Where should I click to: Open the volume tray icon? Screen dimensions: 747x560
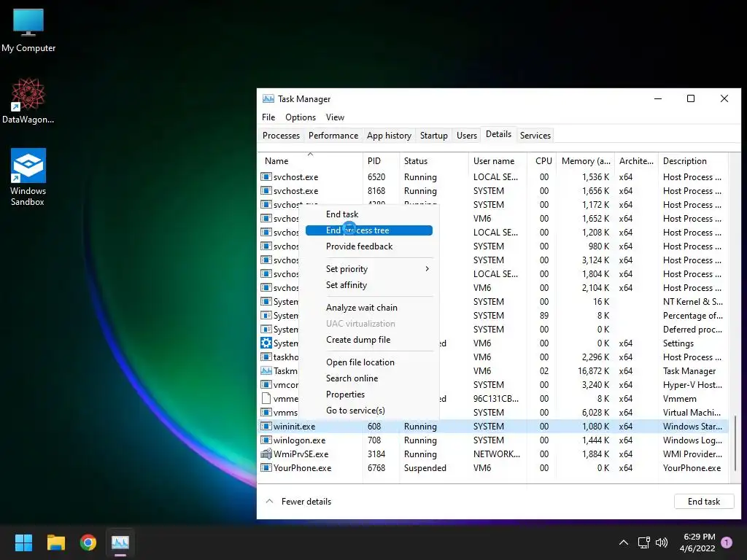pos(661,542)
